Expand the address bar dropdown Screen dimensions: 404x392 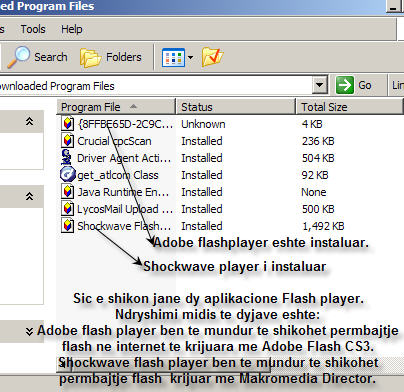(319, 85)
